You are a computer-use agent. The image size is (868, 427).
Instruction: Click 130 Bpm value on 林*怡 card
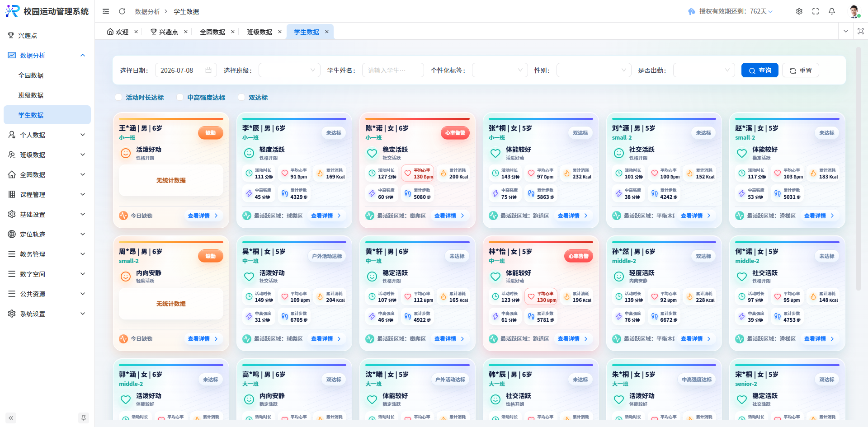(x=547, y=300)
